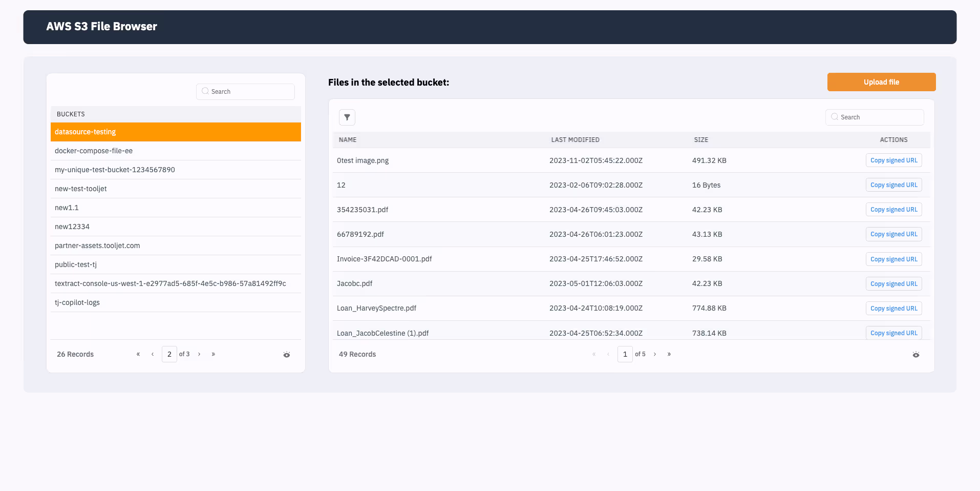
Task: Go to next page of buckets
Action: (199, 354)
